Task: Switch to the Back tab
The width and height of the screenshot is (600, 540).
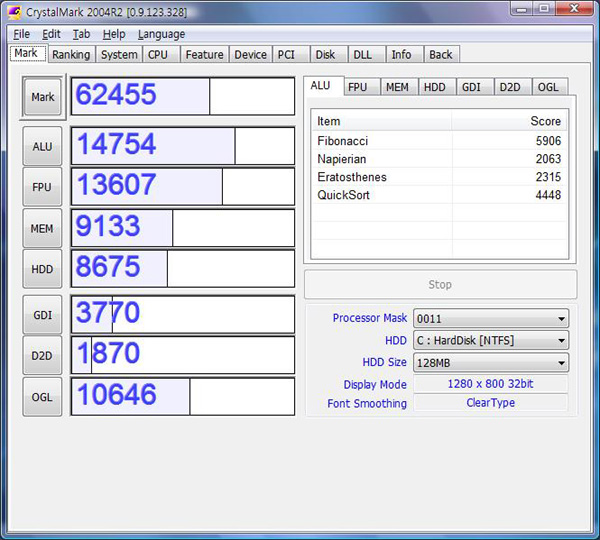Action: (442, 54)
